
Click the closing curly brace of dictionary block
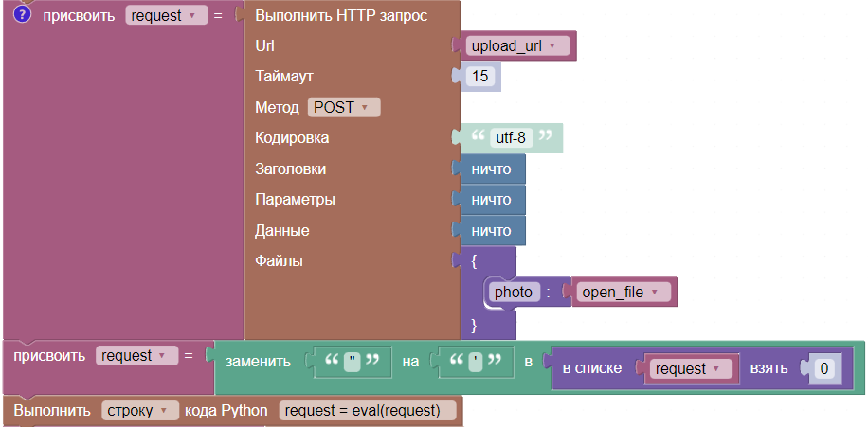474,325
